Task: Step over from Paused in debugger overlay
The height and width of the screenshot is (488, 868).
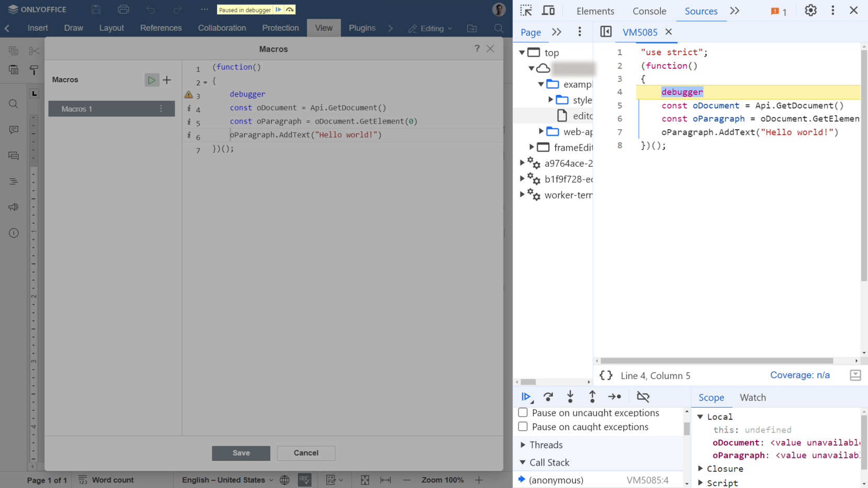Action: [290, 10]
